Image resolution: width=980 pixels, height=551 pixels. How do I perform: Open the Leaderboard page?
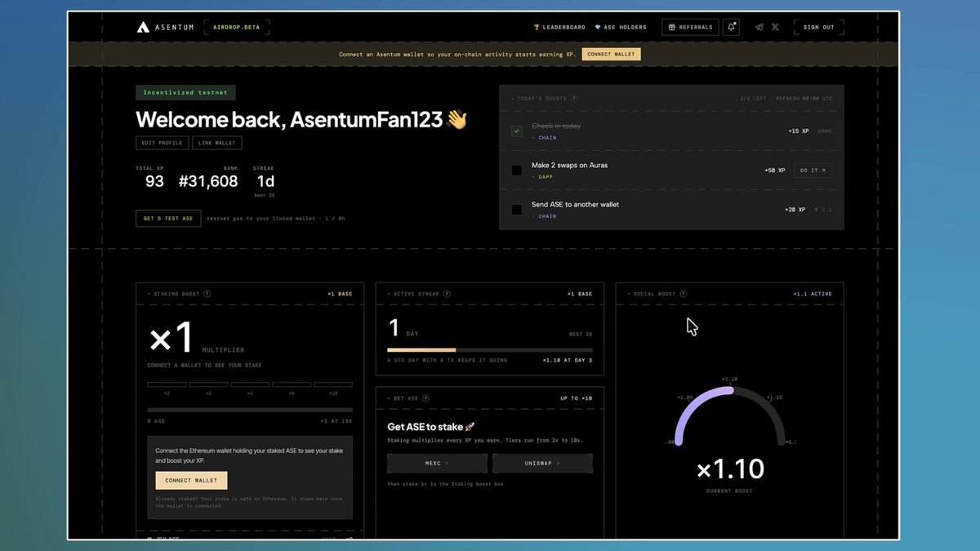click(x=559, y=27)
